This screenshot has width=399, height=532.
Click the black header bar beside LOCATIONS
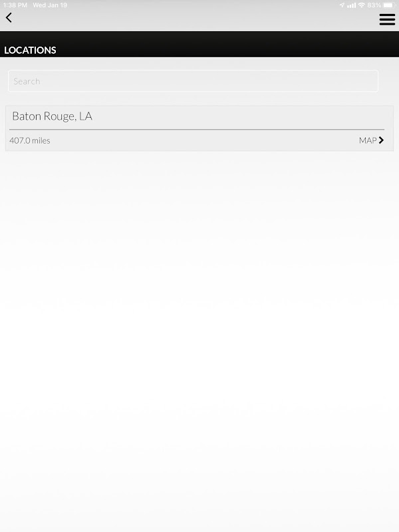click(227, 44)
